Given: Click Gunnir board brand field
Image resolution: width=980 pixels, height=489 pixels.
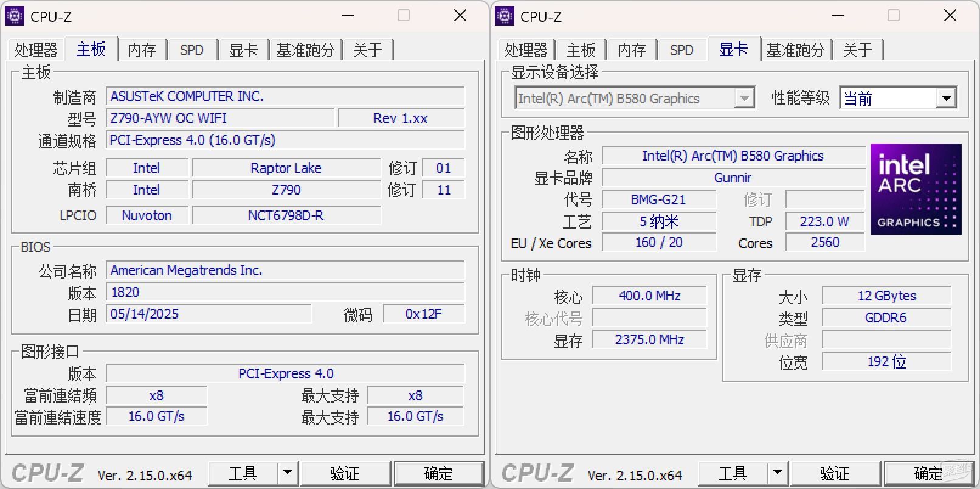Looking at the screenshot, I should [x=733, y=178].
